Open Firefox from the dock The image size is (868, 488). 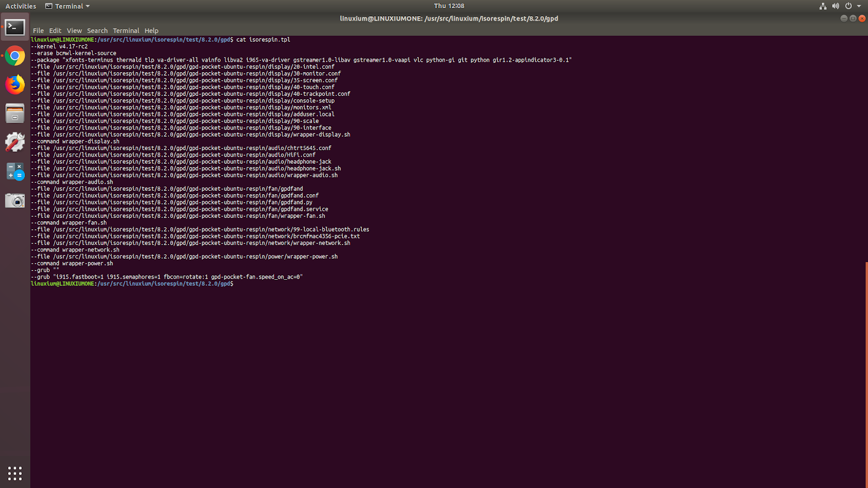[x=15, y=84]
